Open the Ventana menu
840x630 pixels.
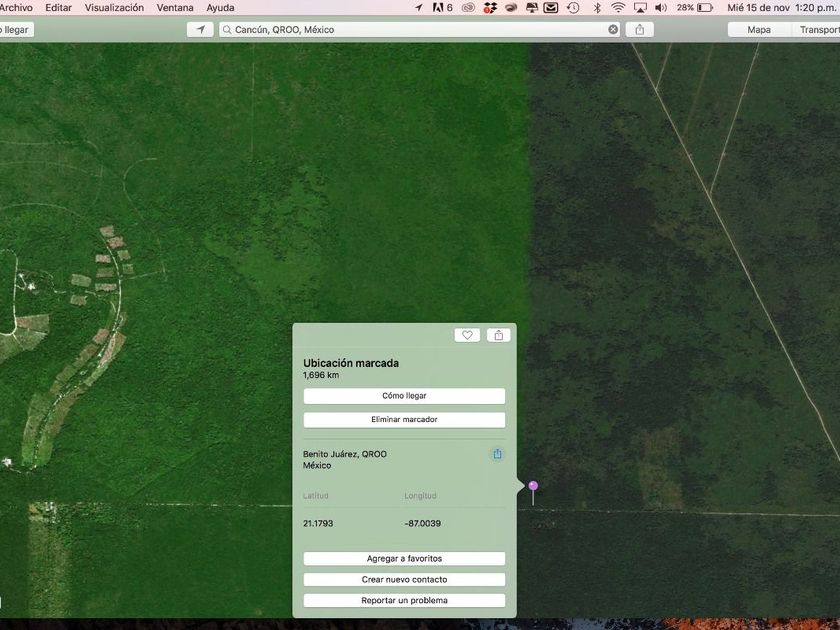(x=175, y=8)
